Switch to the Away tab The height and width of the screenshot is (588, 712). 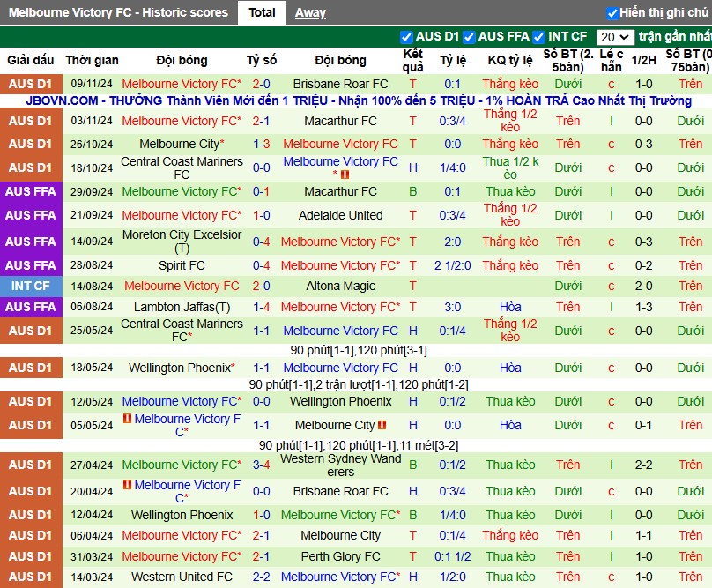[x=310, y=12]
